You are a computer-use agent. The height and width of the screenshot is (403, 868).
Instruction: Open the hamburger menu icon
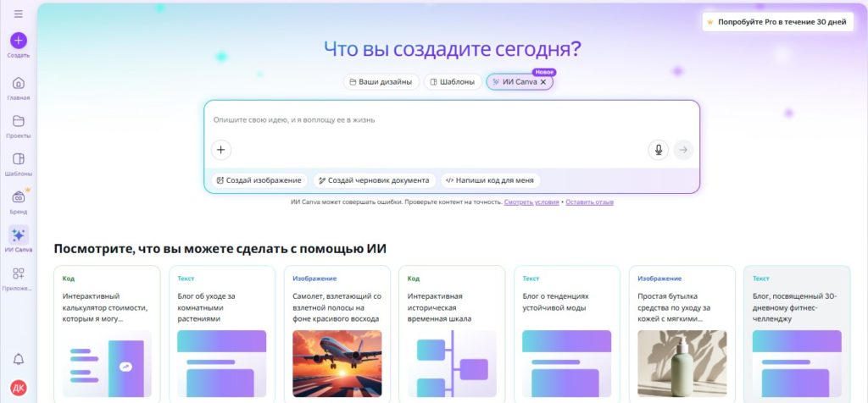(x=19, y=14)
